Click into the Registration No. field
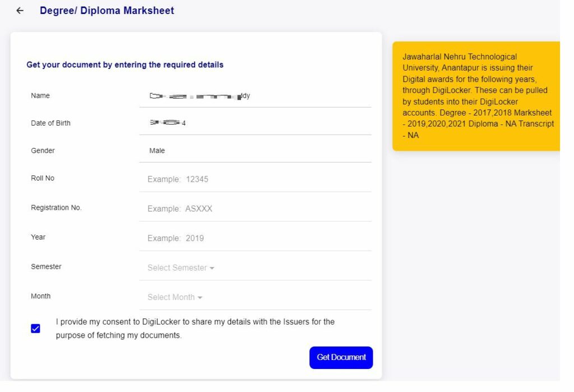This screenshot has height=392, width=574. pyautogui.click(x=255, y=209)
